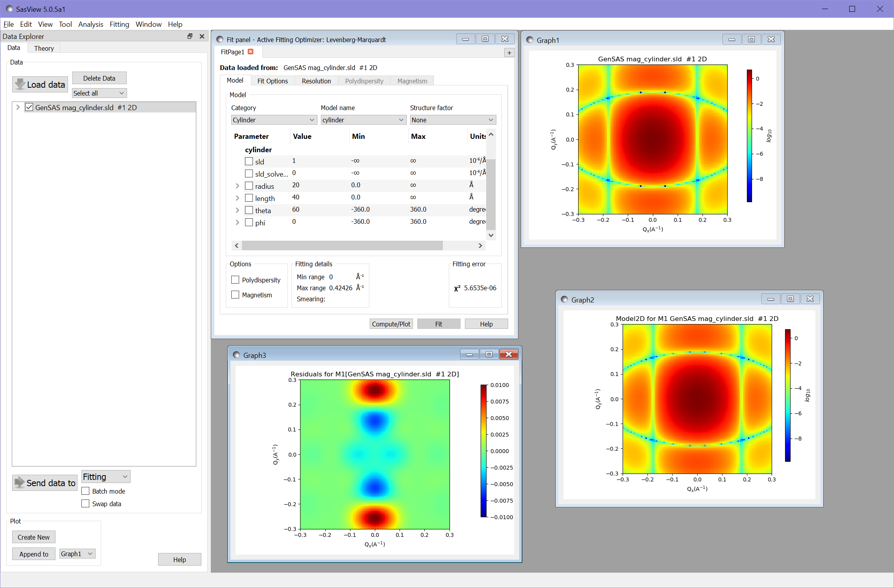Check the radius parameter checkbox

point(249,186)
